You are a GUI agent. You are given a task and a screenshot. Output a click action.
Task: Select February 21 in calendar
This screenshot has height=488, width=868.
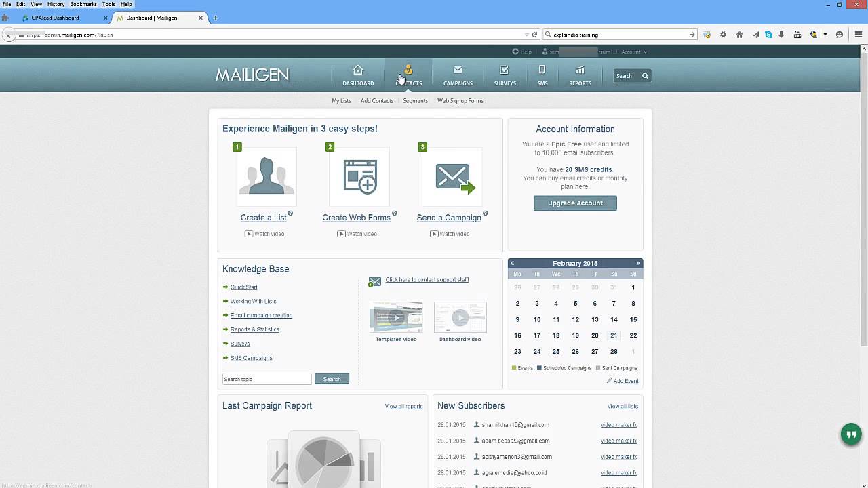614,335
